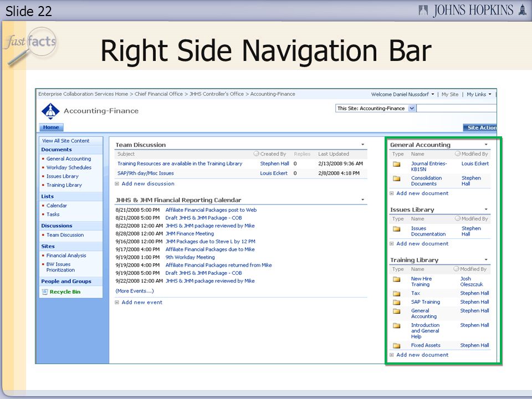Screen dimensions: 532x399
Task: Open Tasks under Lists
Action: tap(53, 214)
